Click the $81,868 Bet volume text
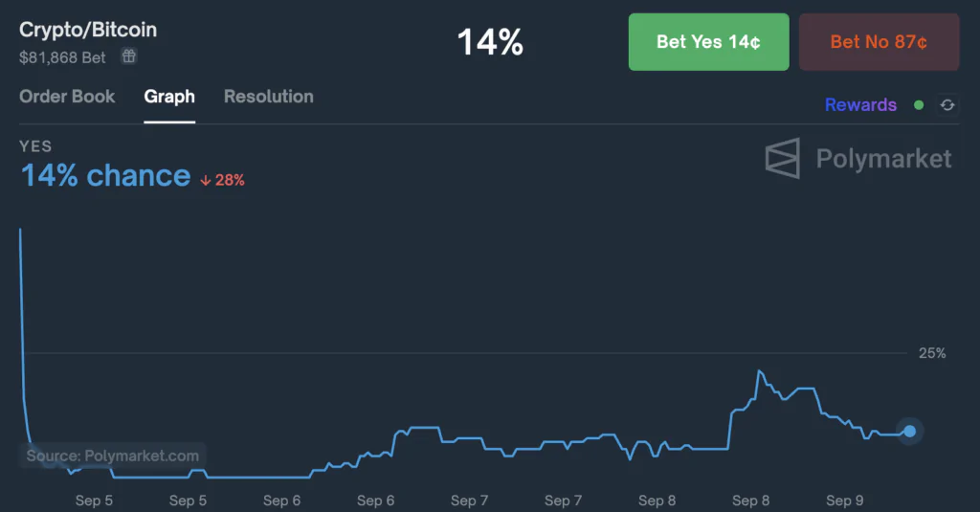 pos(63,57)
